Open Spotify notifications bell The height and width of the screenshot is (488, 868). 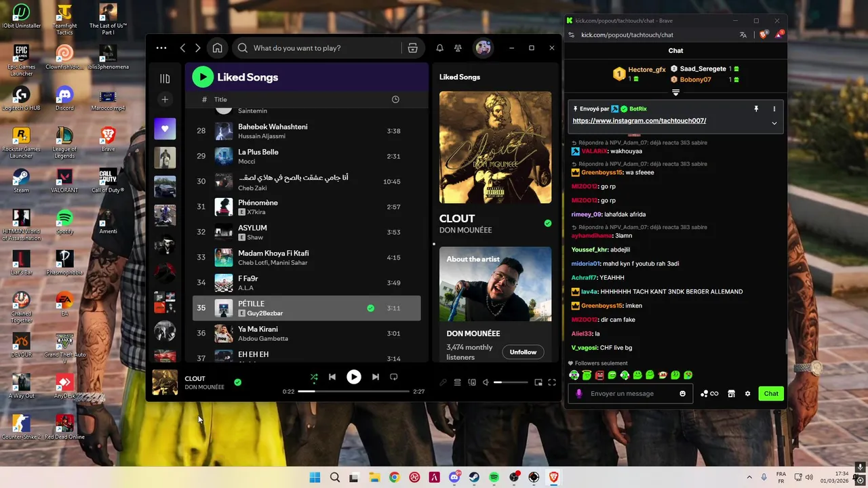point(439,48)
